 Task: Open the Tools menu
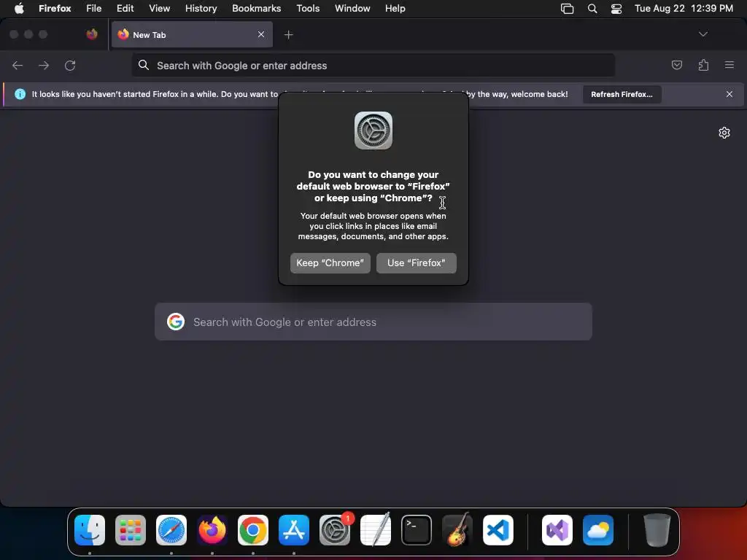click(x=309, y=8)
